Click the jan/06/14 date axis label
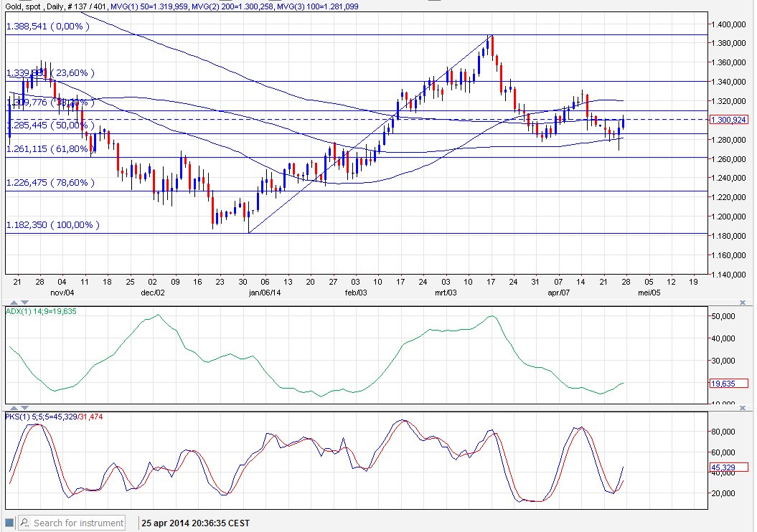 pyautogui.click(x=265, y=293)
